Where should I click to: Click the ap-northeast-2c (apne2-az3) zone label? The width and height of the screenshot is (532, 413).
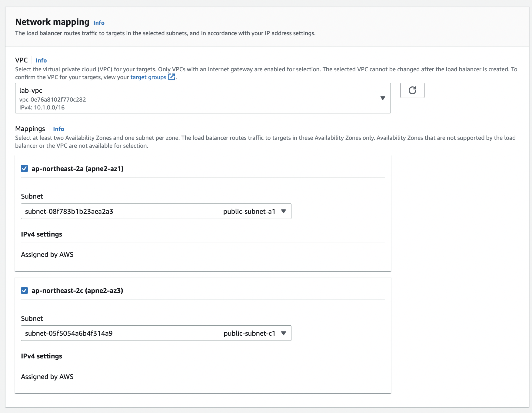(x=77, y=290)
